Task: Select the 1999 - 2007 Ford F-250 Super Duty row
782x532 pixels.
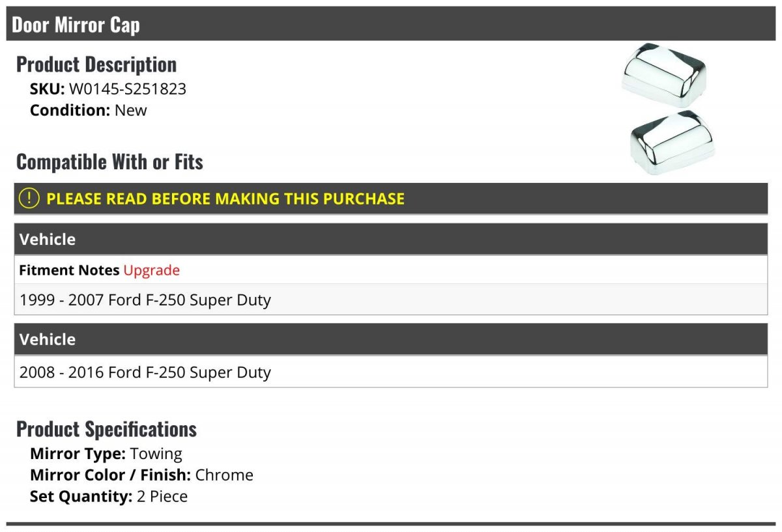Action: point(391,300)
